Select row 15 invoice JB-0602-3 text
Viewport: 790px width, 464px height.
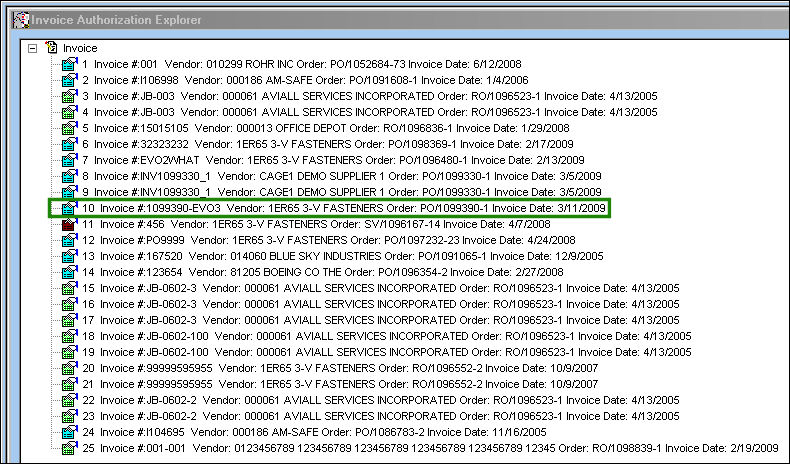381,288
